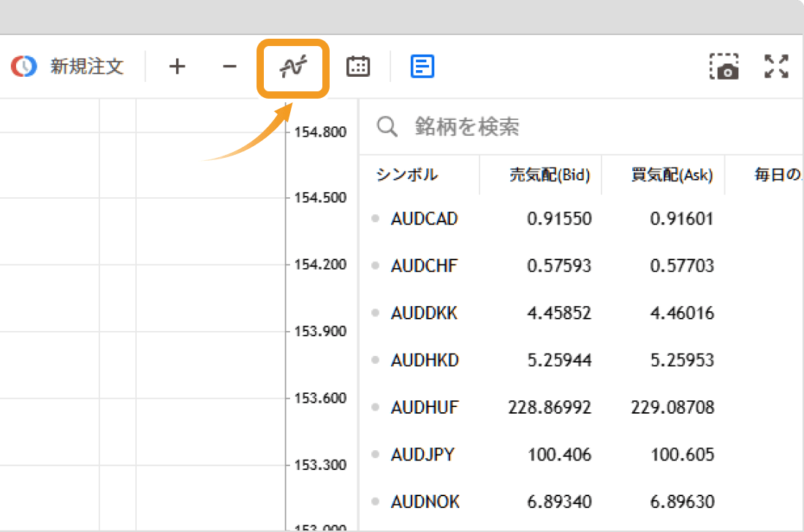Select the AUDCHF symbol row
This screenshot has height=532, width=804.
click(x=582, y=266)
